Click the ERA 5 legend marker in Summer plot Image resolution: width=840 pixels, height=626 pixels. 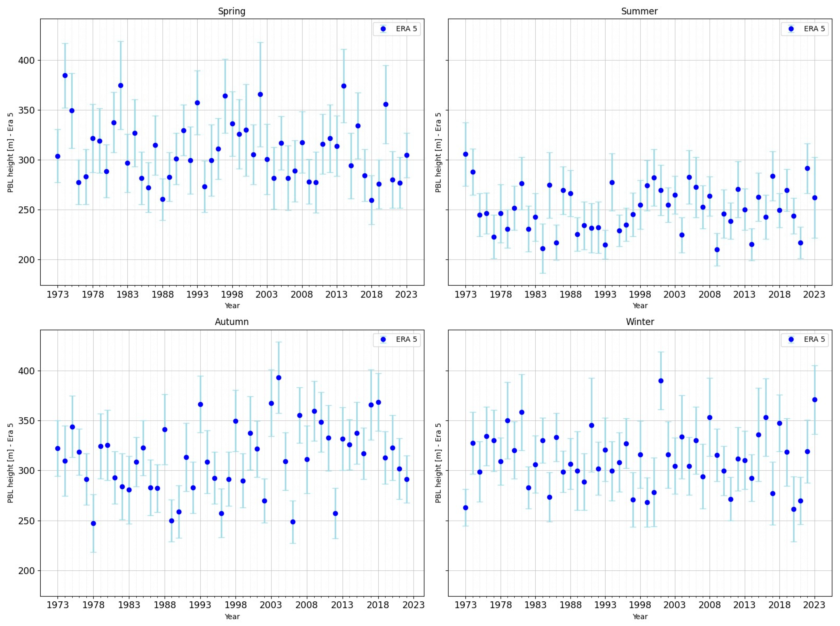tap(791, 29)
